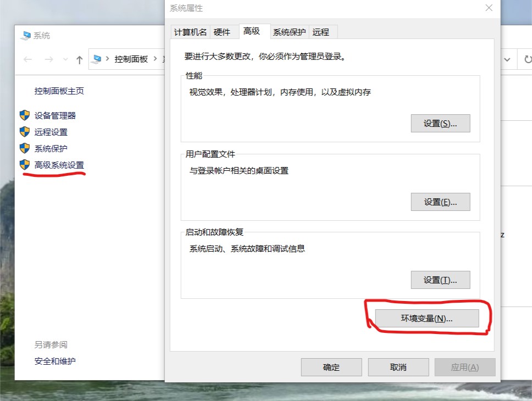This screenshot has height=401, width=532.
Task: Click the shield icon next to 高级系统设置
Action: pyautogui.click(x=24, y=165)
